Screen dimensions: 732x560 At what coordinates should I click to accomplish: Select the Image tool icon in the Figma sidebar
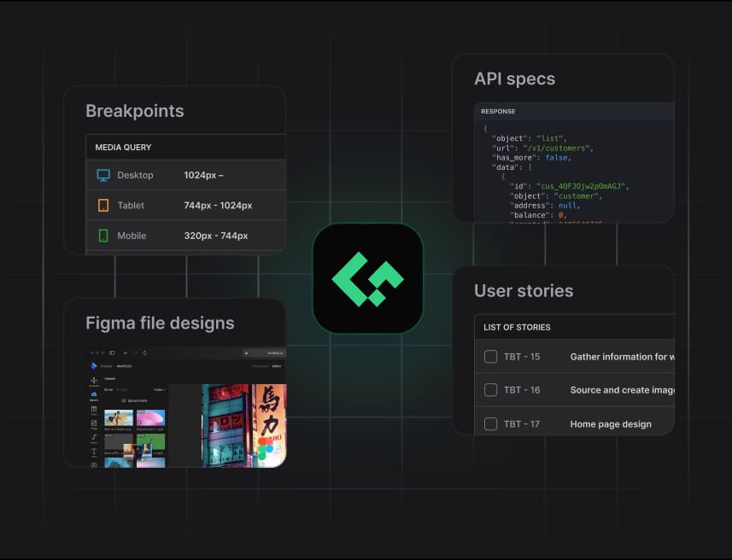tap(95, 423)
